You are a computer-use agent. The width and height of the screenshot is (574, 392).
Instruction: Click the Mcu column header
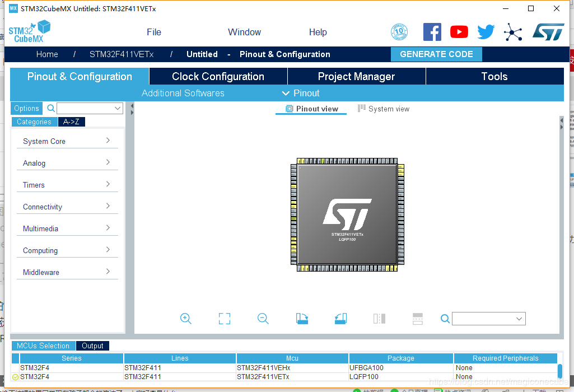tap(292, 358)
